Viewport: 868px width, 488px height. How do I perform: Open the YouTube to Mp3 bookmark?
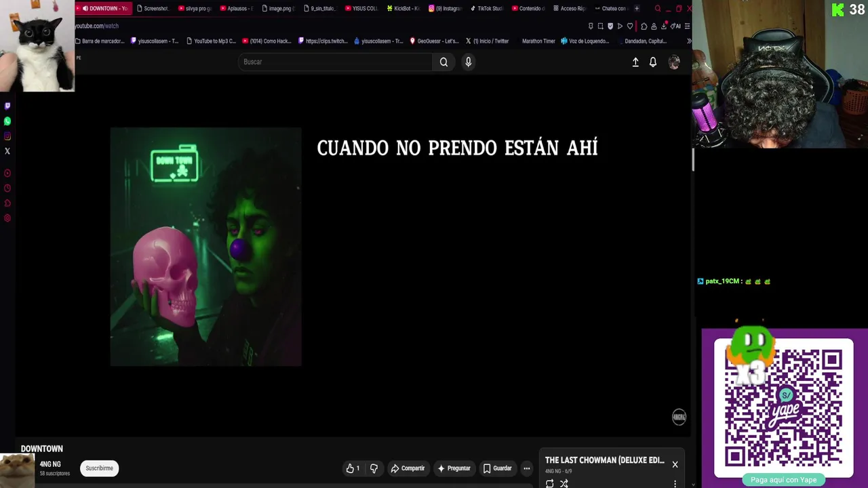[210, 41]
